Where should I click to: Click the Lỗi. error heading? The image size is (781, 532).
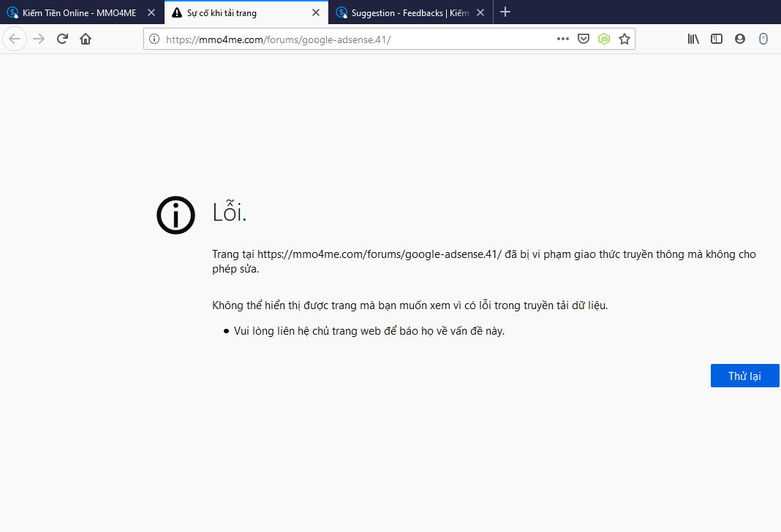point(229,213)
